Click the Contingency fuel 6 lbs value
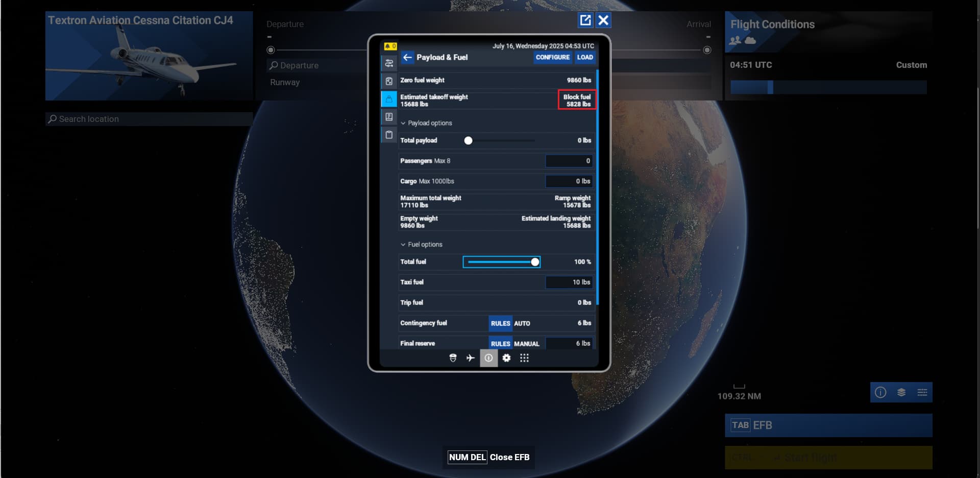Screen dimensions: 980x478 (584, 323)
